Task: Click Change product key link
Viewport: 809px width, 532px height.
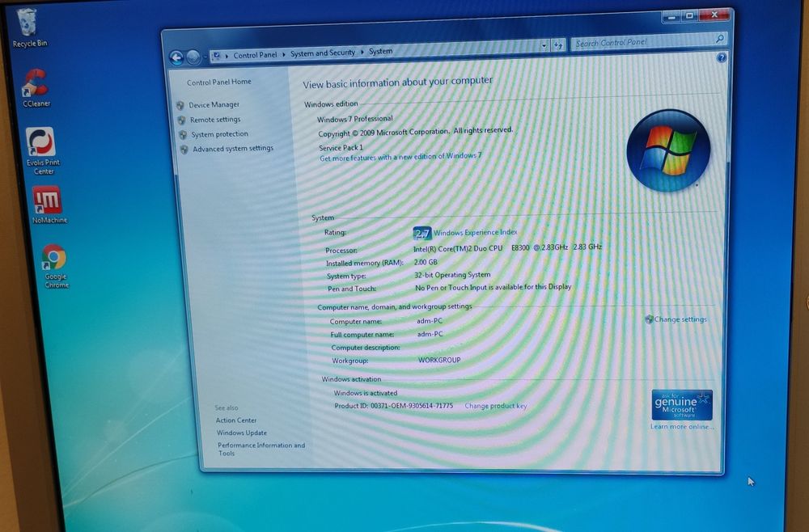Action: pyautogui.click(x=496, y=406)
